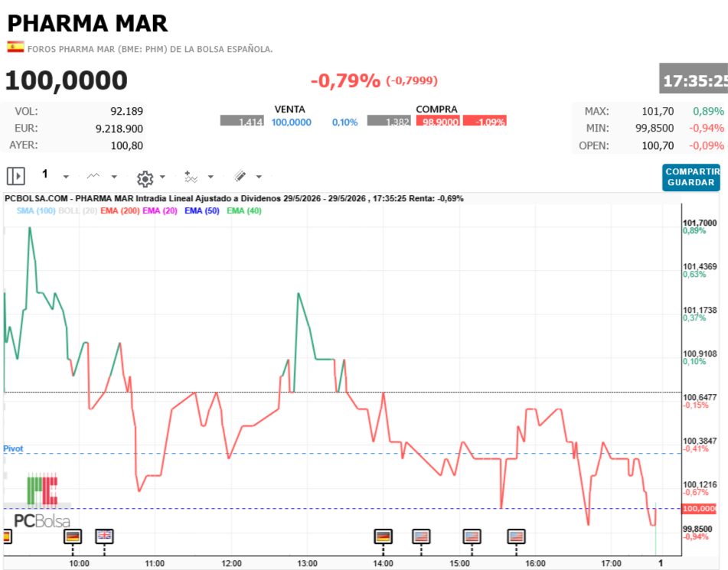Image resolution: width=728 pixels, height=570 pixels.
Task: Open the German flag event marker at 14:00
Action: pyautogui.click(x=383, y=536)
